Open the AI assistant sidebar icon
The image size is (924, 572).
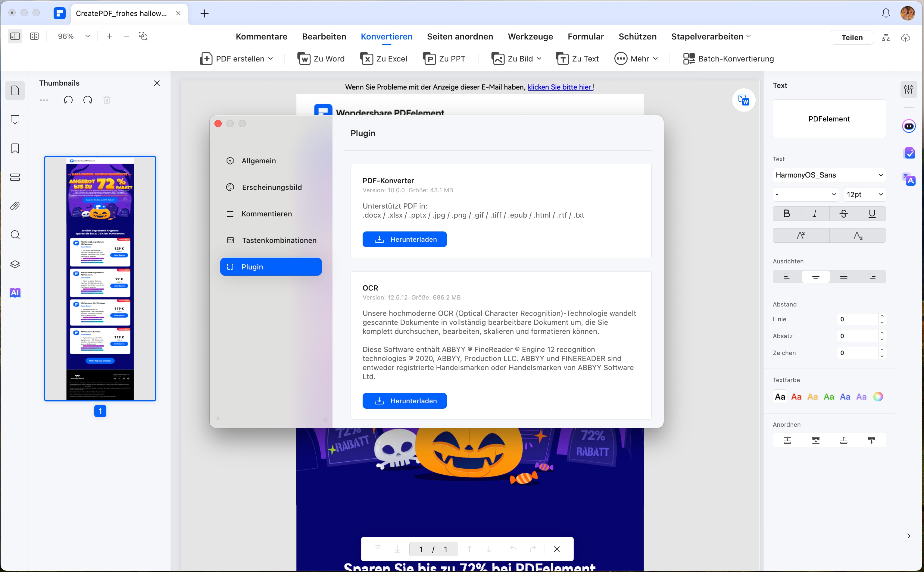coord(15,293)
